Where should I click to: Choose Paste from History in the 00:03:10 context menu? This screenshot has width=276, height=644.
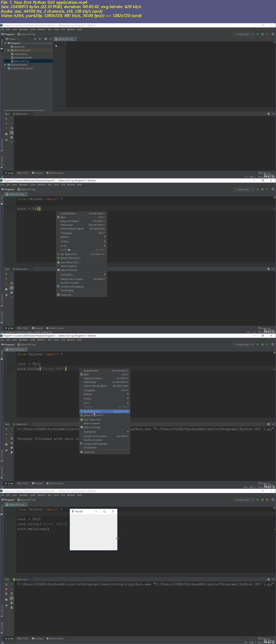105,378
